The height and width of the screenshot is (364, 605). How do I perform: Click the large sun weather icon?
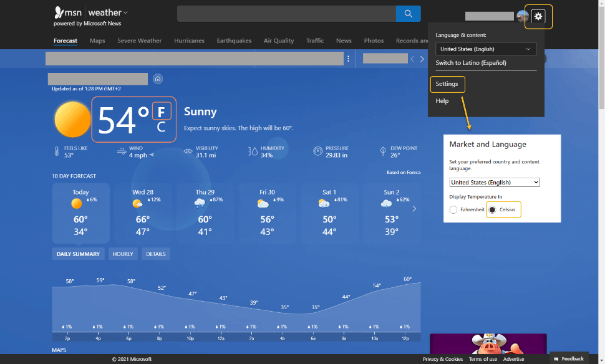coord(72,120)
